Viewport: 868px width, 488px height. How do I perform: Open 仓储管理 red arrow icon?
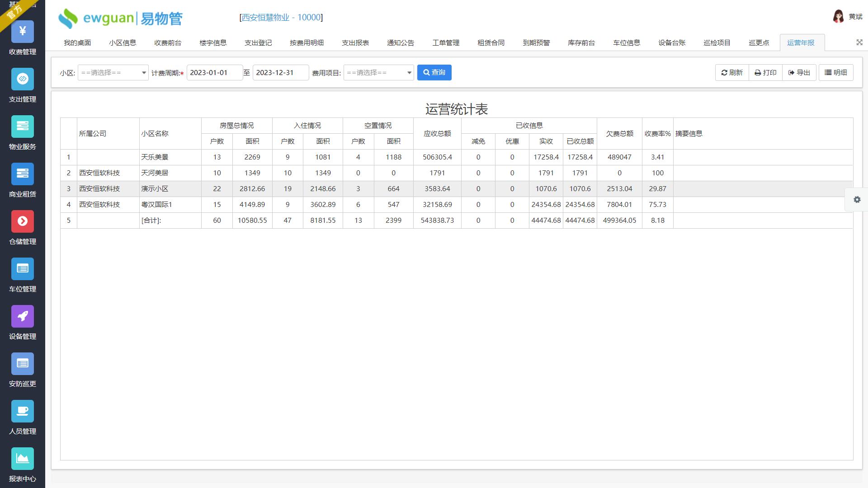(x=23, y=221)
